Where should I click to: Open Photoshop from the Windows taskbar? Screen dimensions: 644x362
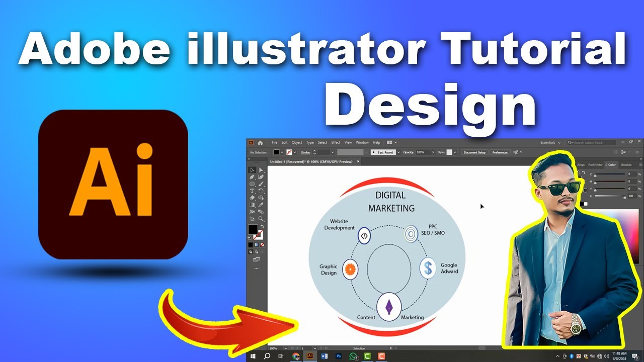(x=339, y=356)
